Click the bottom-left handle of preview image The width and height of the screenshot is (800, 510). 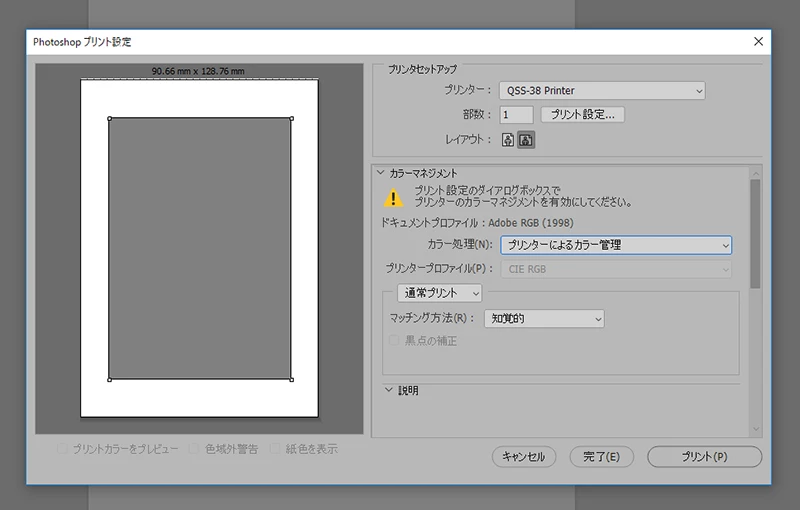(110, 379)
